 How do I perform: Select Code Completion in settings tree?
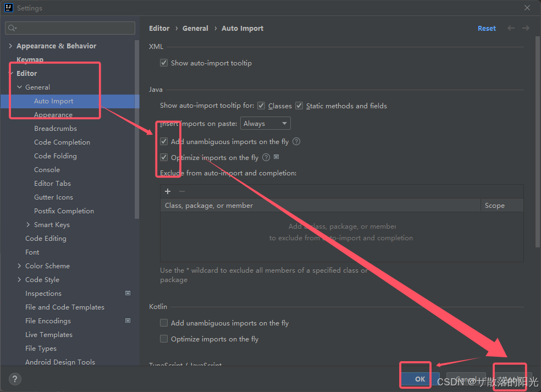[62, 142]
